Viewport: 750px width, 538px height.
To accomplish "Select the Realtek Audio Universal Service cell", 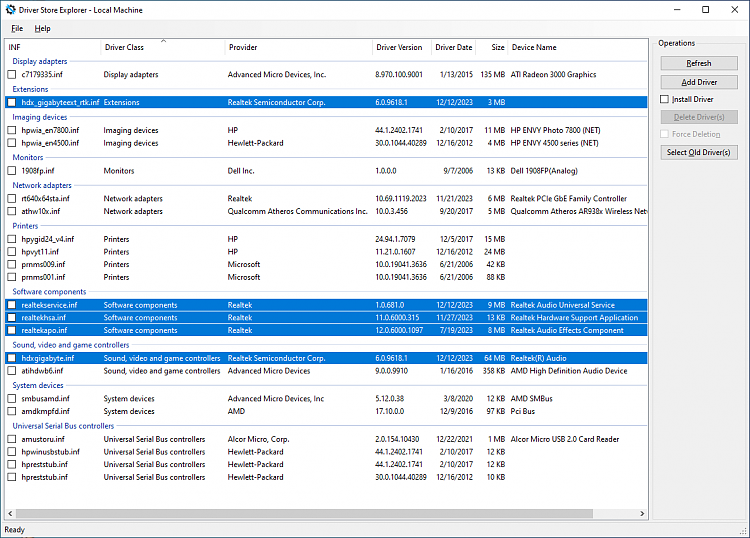I will click(x=562, y=305).
